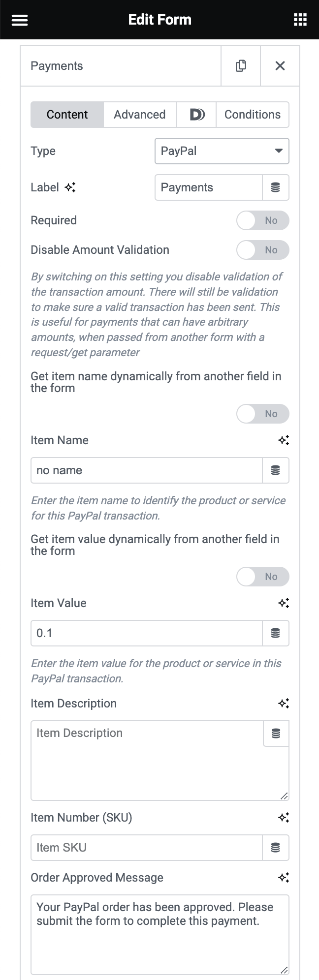Open dynamic tags for Item Description
This screenshot has width=319, height=980.
click(275, 734)
